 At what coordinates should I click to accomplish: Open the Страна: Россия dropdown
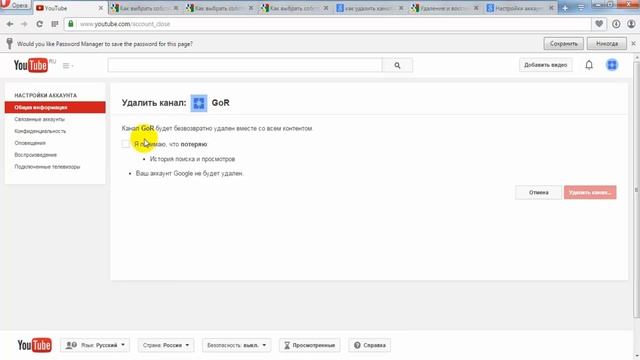(x=166, y=345)
